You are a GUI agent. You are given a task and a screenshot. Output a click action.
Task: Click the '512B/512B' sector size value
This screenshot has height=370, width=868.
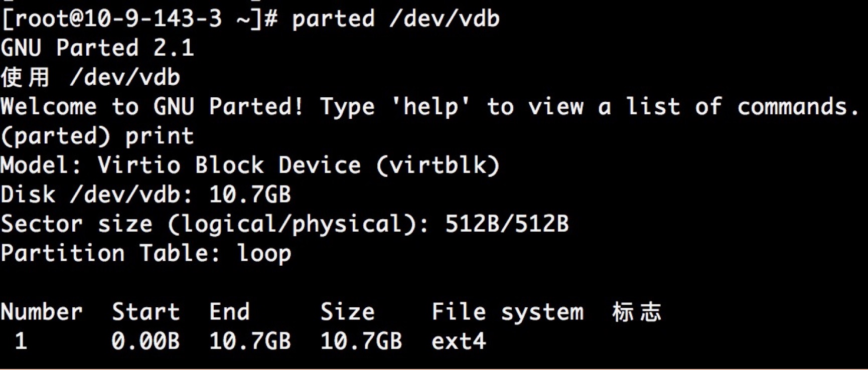(x=507, y=224)
